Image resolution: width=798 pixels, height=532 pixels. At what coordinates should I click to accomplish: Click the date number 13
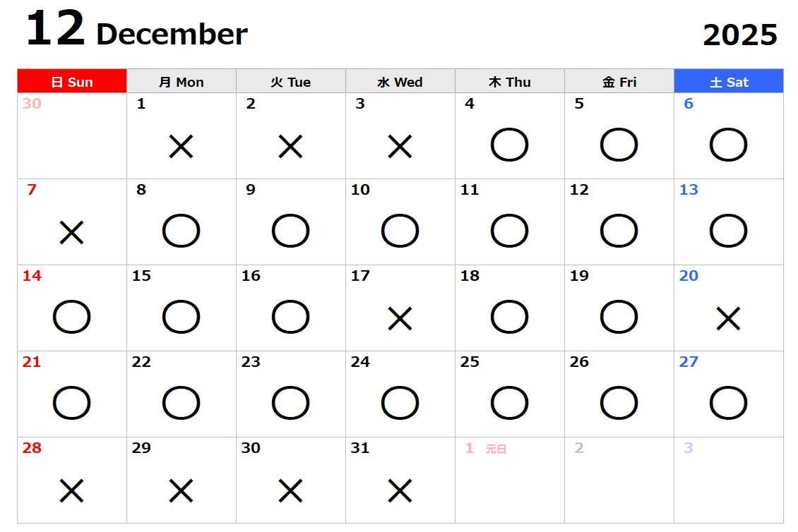pos(689,190)
